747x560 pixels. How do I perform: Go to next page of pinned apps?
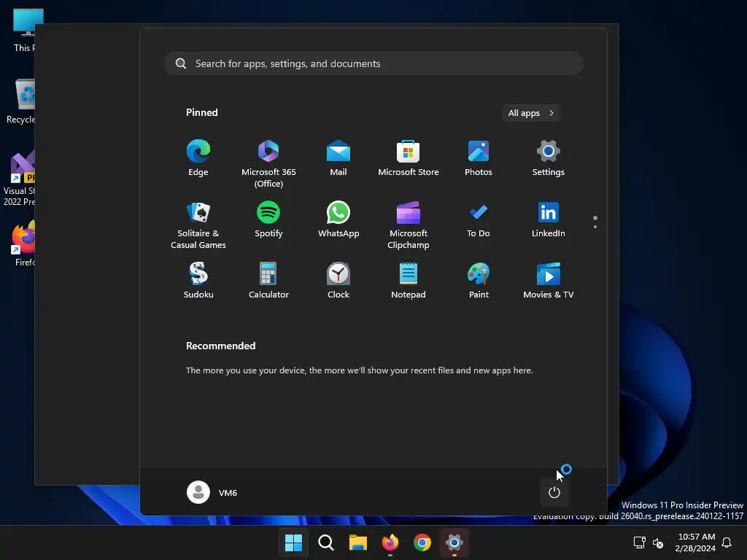pyautogui.click(x=595, y=227)
